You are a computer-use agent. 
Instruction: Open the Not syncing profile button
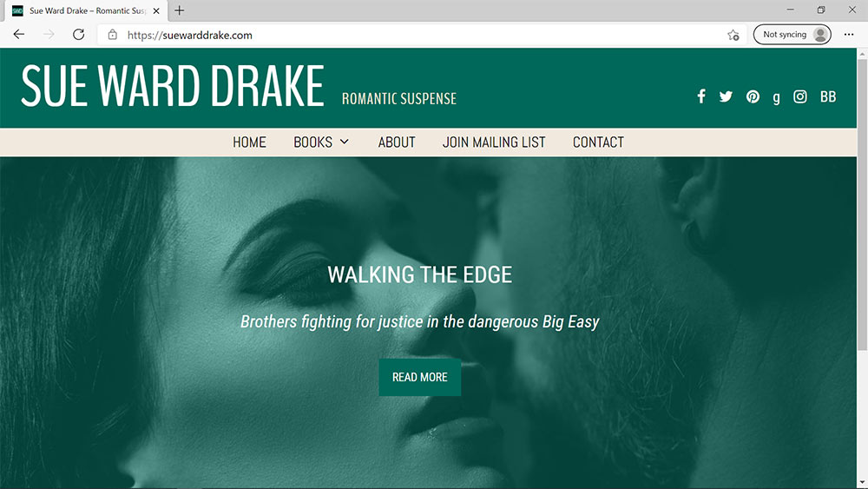tap(792, 35)
